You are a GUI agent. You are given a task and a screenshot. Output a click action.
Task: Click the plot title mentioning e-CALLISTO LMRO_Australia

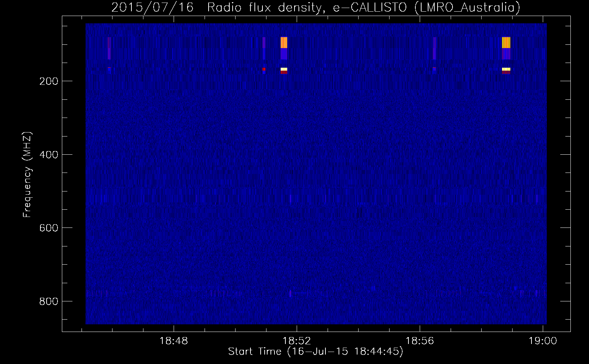(x=316, y=7)
